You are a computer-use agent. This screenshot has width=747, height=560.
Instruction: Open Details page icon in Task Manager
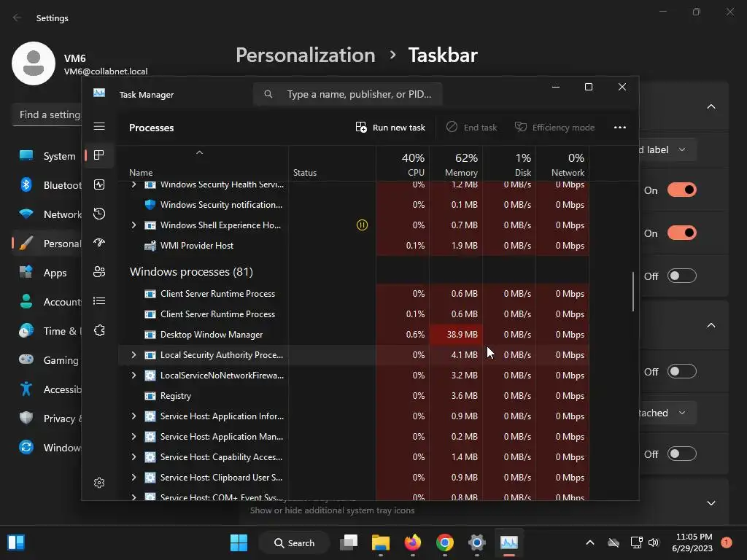[x=99, y=301]
